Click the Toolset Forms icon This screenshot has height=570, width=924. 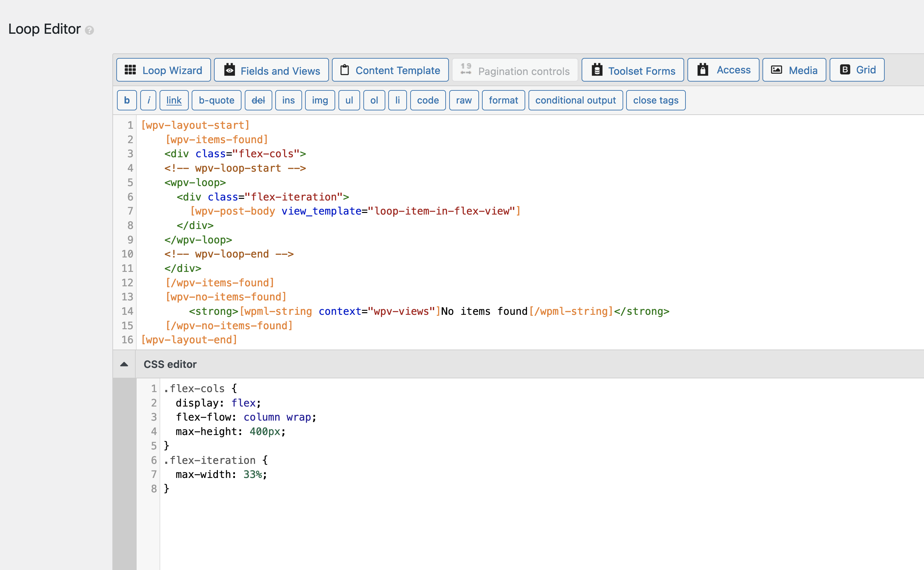597,70
